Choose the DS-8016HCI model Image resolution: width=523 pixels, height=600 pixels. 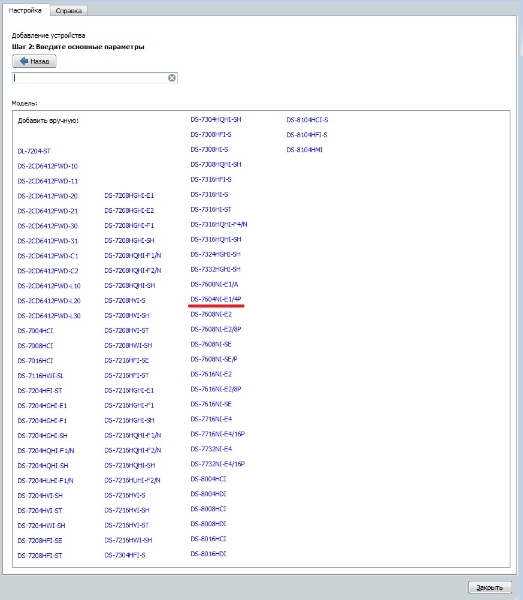point(208,538)
